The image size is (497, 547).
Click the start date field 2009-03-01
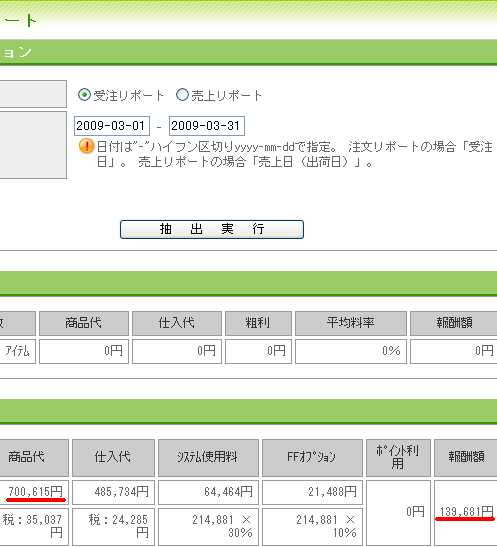(x=112, y=126)
